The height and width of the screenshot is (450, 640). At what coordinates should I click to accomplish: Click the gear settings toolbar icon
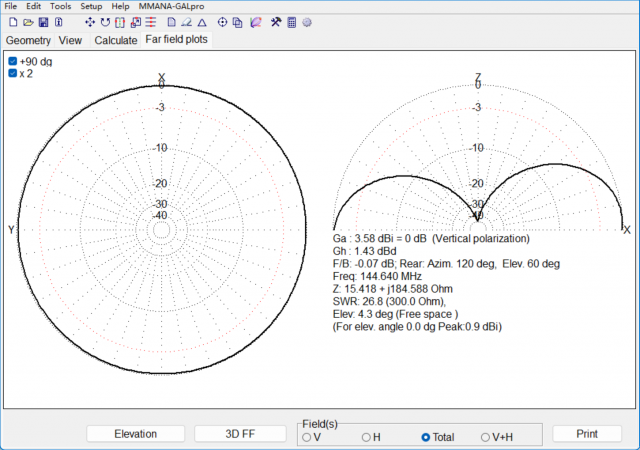pos(307,22)
